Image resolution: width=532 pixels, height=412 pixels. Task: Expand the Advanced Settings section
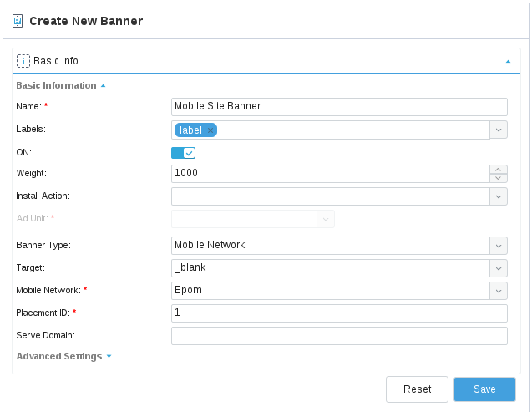click(109, 356)
